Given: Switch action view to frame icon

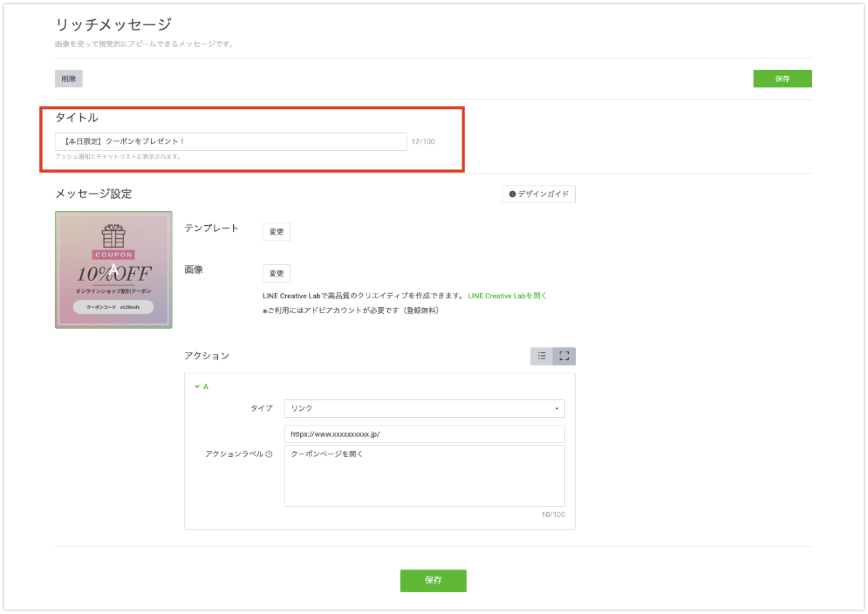Looking at the screenshot, I should (x=564, y=356).
